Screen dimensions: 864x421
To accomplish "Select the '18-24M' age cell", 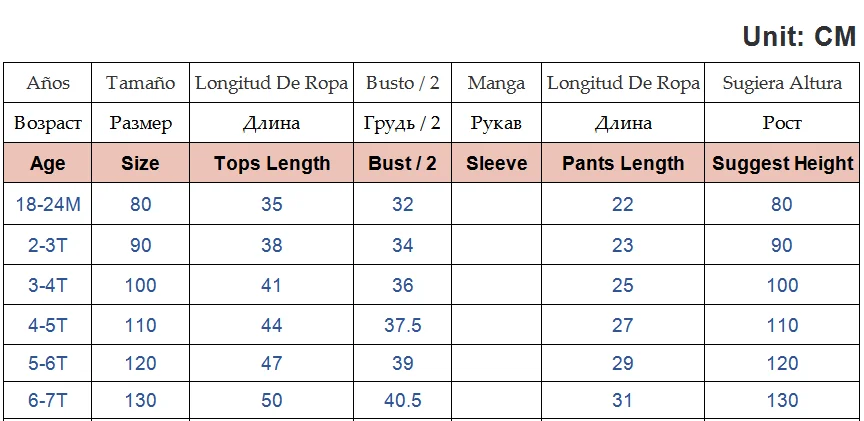I will tap(48, 204).
